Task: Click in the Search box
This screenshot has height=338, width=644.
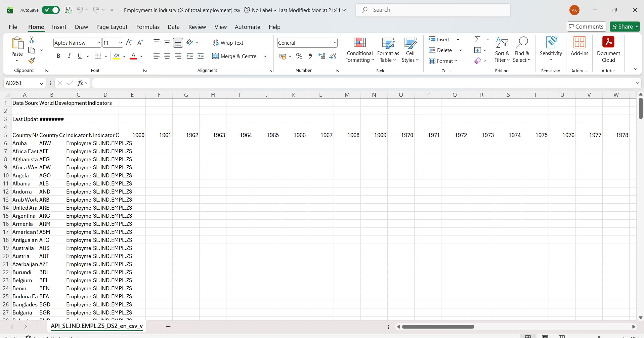Action: coord(433,10)
